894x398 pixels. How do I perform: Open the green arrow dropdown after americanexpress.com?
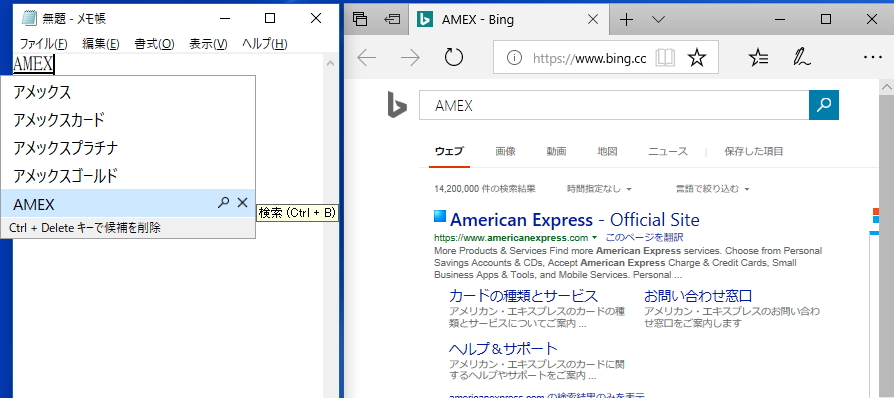[x=595, y=237]
